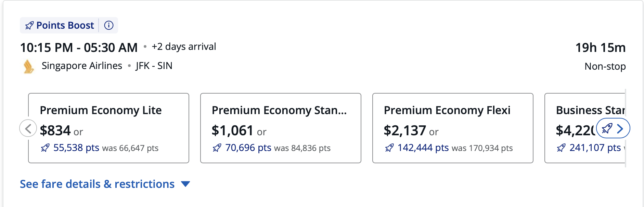Click the 142,444 pts points price
The image size is (644, 207).
(423, 148)
